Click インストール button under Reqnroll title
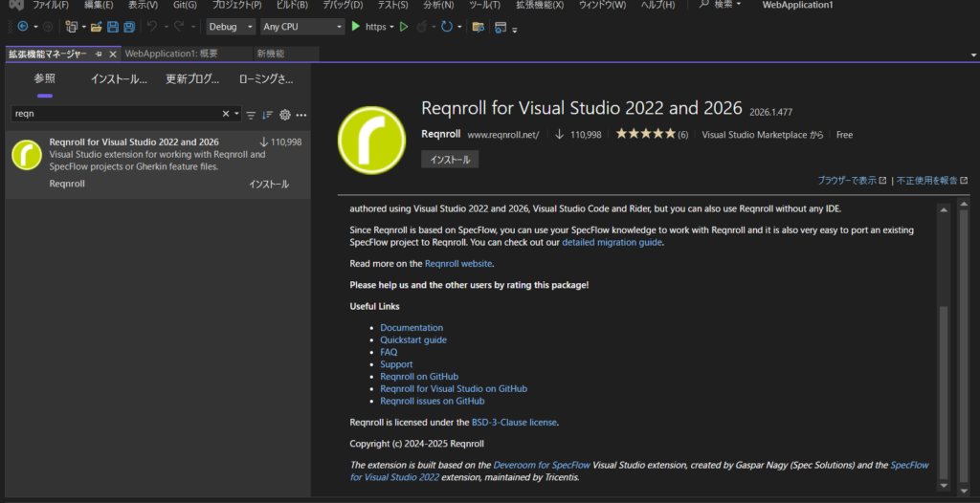Image resolution: width=980 pixels, height=503 pixels. [x=449, y=160]
